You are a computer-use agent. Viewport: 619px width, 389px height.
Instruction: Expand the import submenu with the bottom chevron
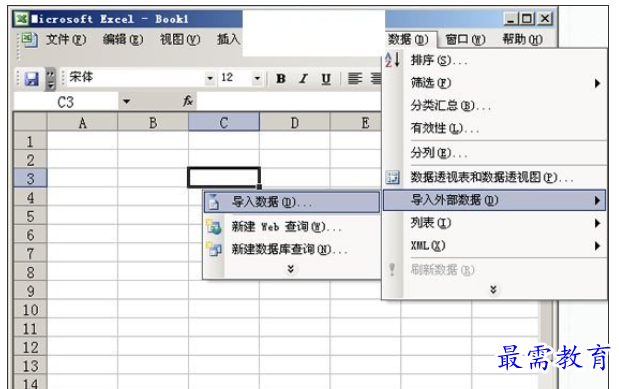(x=291, y=269)
